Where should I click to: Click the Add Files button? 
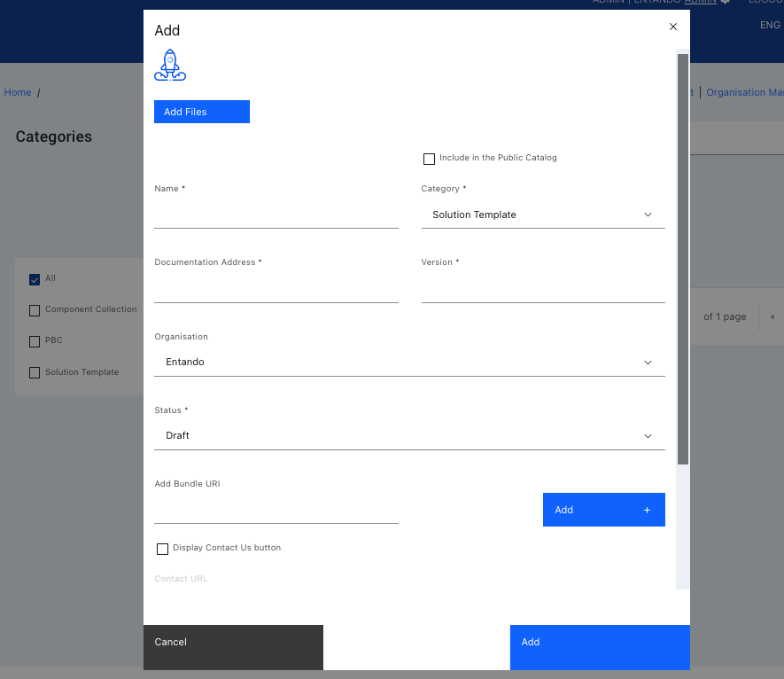click(x=201, y=112)
